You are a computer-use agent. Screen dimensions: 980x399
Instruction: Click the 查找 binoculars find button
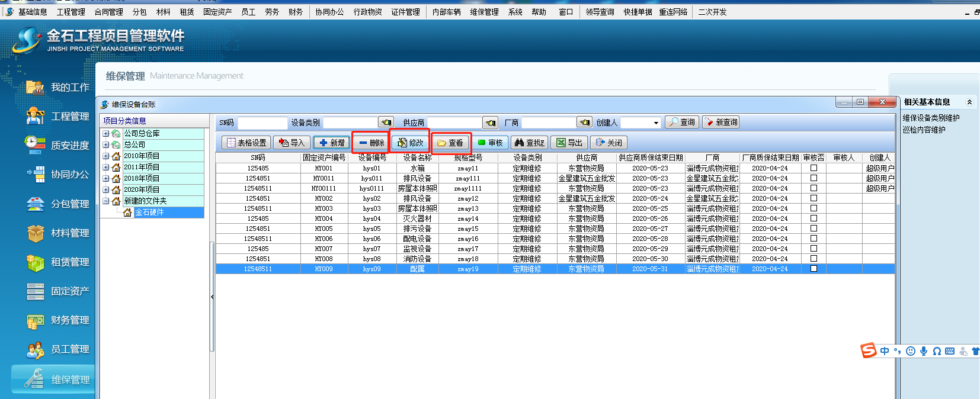coord(529,143)
